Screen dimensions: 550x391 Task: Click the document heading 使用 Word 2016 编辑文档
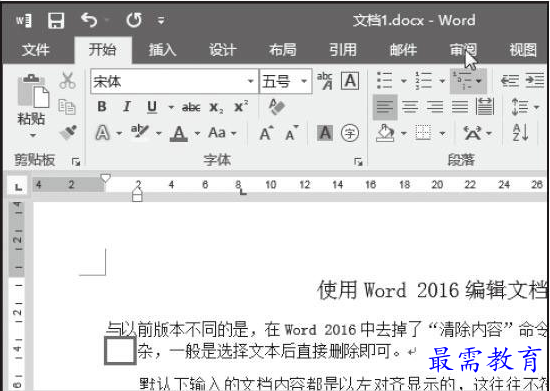click(x=432, y=290)
